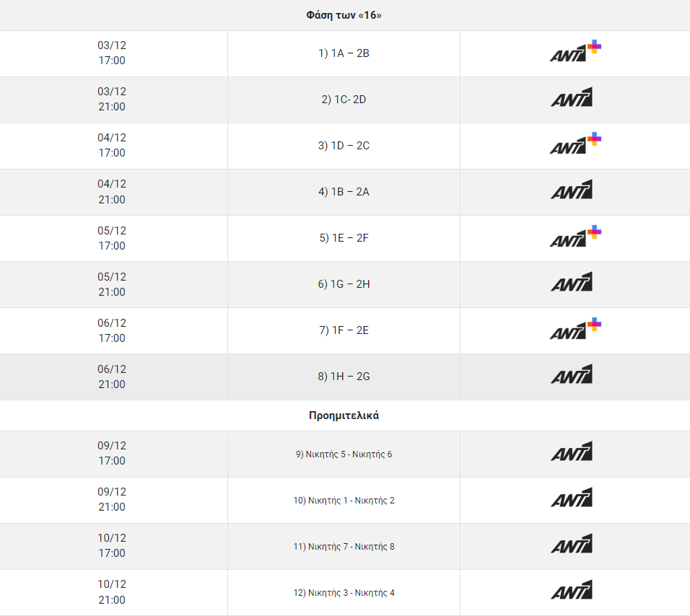Click the ANT1 logo for match 1C- 2D
Viewport: 690px width, 616px height.
point(572,99)
